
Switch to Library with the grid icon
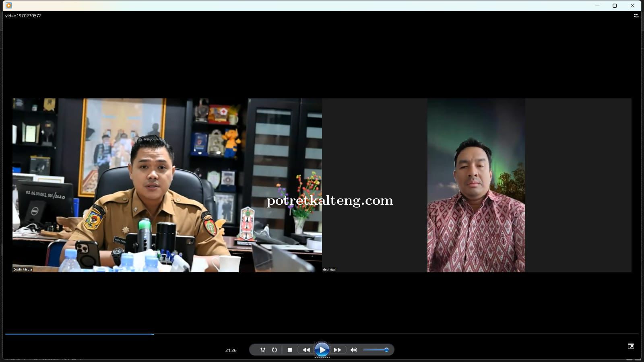click(636, 16)
